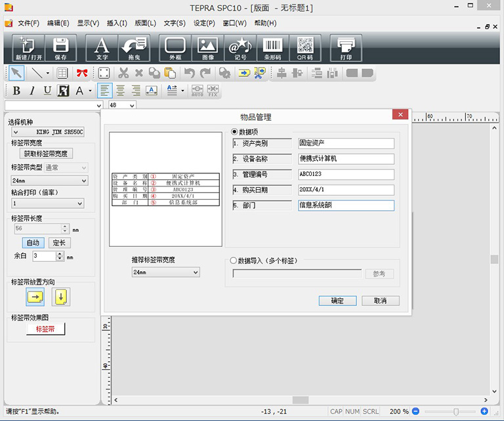Insert an image with 图像 icon
504x421 pixels.
207,48
